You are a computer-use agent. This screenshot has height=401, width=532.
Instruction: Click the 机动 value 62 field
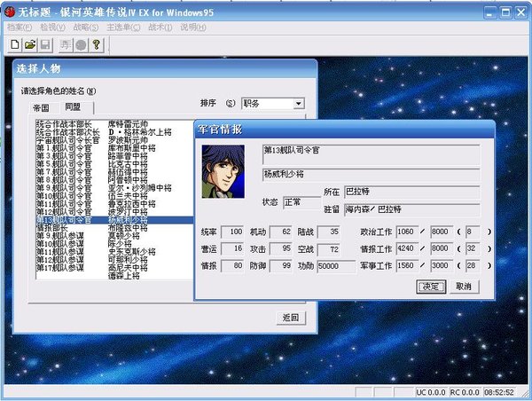tap(281, 232)
